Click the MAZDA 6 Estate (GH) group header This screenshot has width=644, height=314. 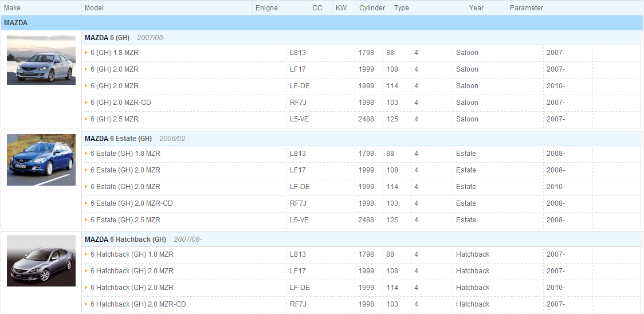362,139
